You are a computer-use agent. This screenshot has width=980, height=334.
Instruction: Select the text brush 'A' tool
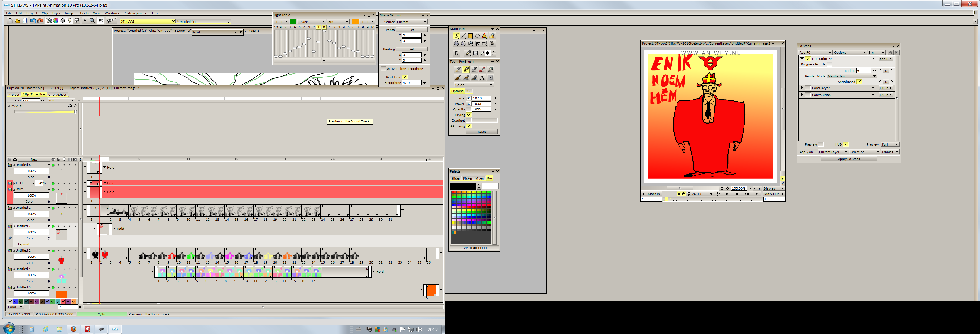pos(482,78)
